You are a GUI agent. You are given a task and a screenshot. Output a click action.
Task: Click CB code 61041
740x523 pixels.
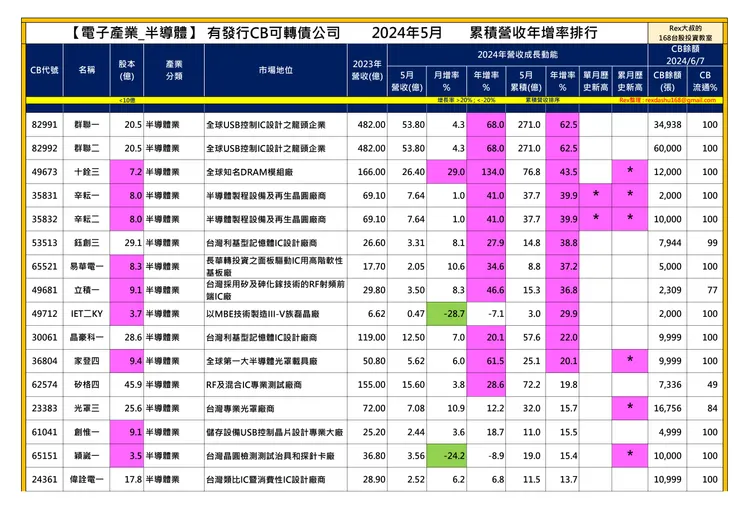point(44,432)
